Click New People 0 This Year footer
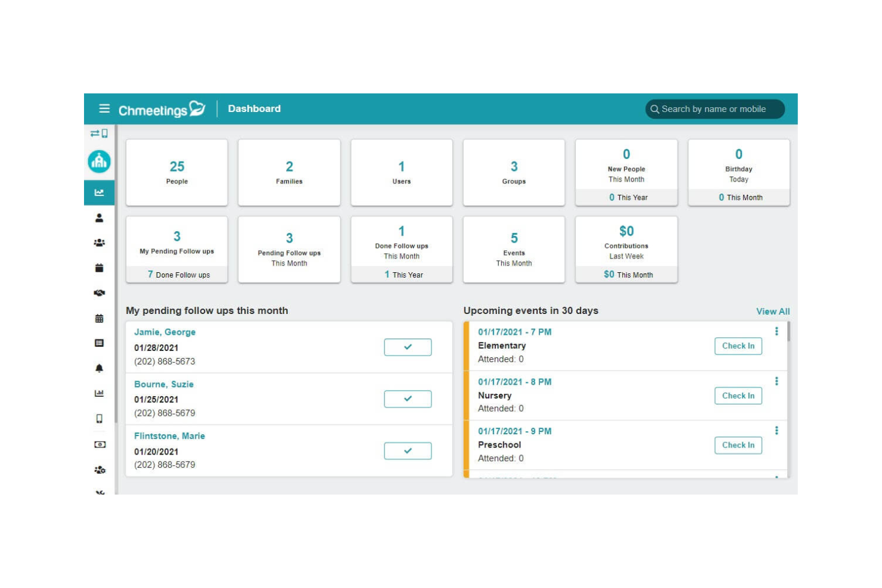The image size is (882, 588). click(x=626, y=197)
